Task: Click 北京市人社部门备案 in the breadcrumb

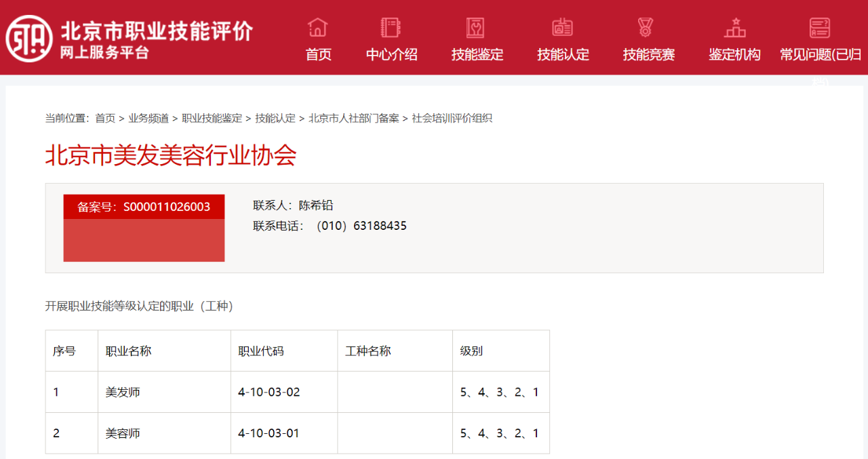Action: (x=354, y=118)
